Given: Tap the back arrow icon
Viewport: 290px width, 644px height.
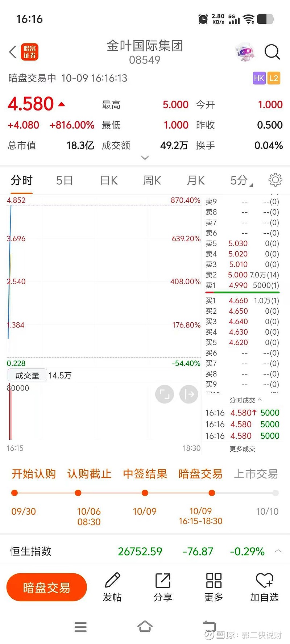Looking at the screenshot, I should [x=13, y=52].
